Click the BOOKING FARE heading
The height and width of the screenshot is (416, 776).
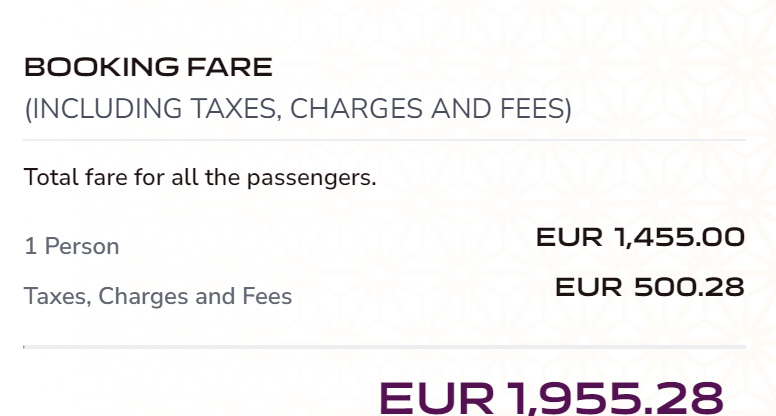point(148,68)
